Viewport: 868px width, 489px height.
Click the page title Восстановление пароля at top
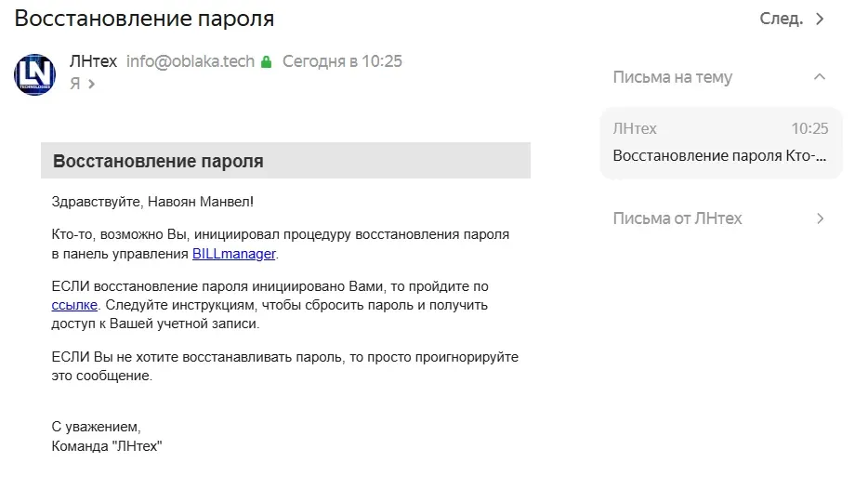tap(144, 19)
